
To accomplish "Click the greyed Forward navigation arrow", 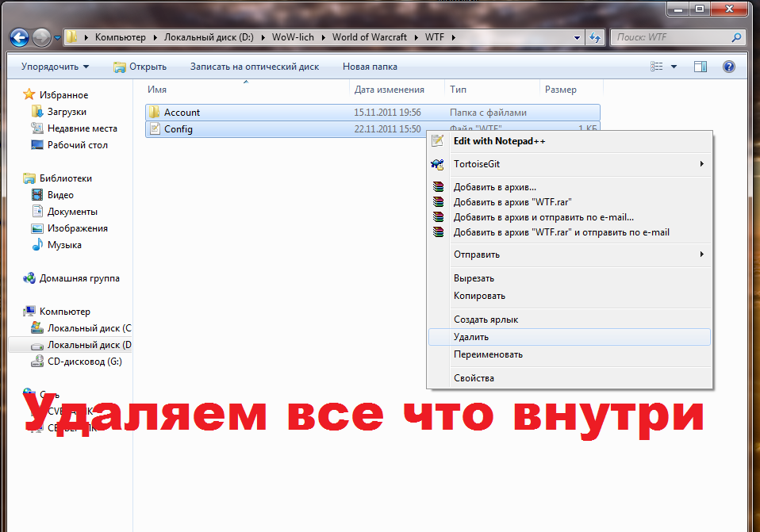I will point(42,37).
